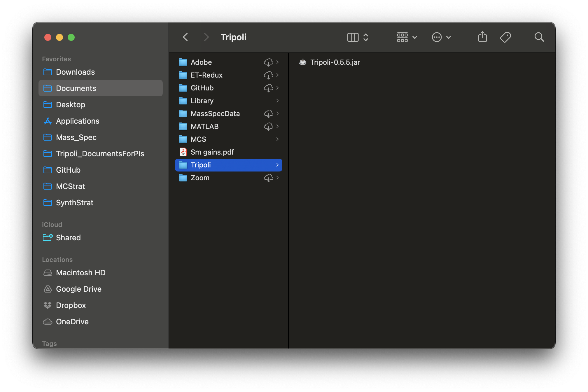Select the Tripoli folder row

click(x=229, y=165)
